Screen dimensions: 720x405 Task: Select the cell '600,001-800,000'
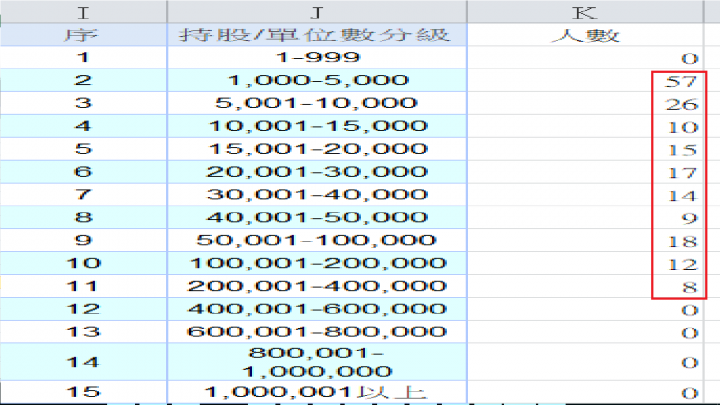coord(317,332)
